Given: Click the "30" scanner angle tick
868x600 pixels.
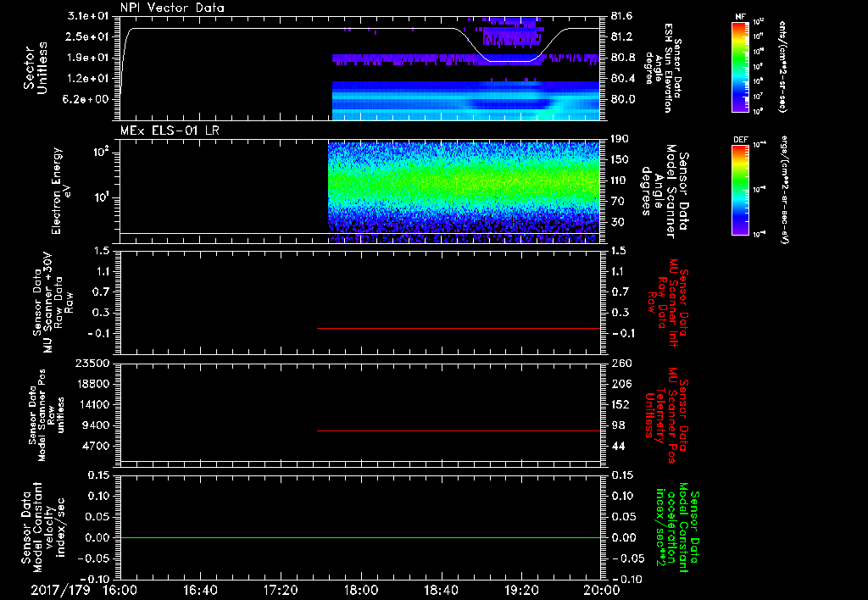Looking at the screenshot, I should click(x=618, y=223).
